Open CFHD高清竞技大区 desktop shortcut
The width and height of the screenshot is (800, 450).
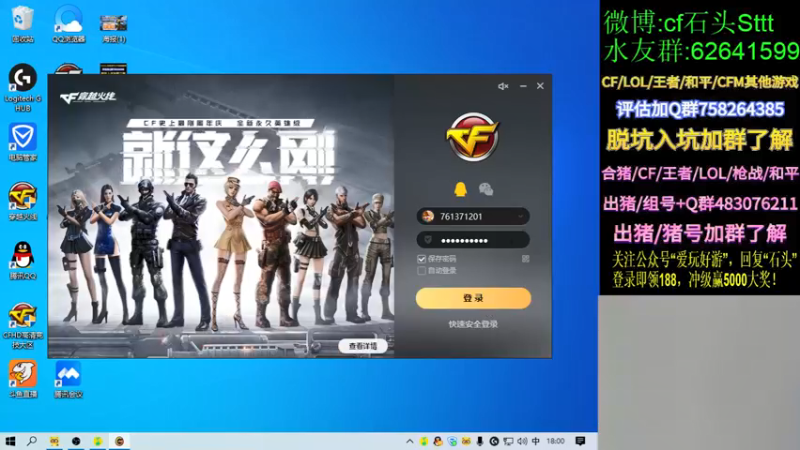22,326
